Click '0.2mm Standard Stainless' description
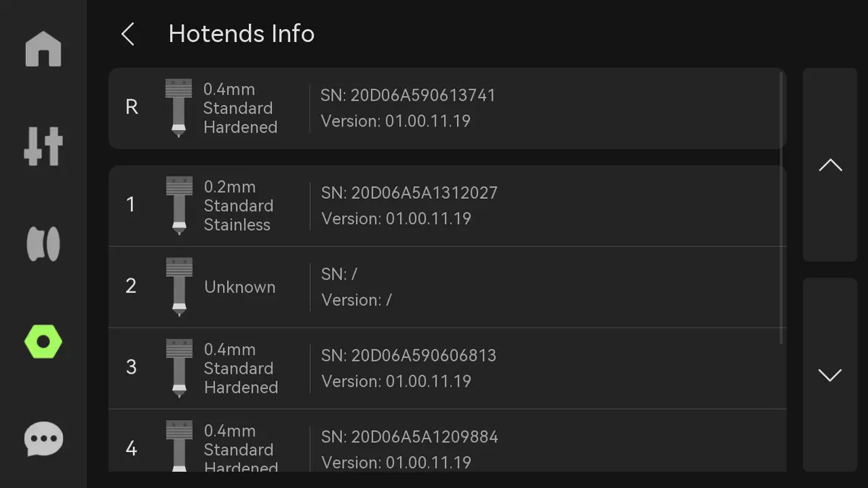This screenshot has width=868, height=488. 237,205
